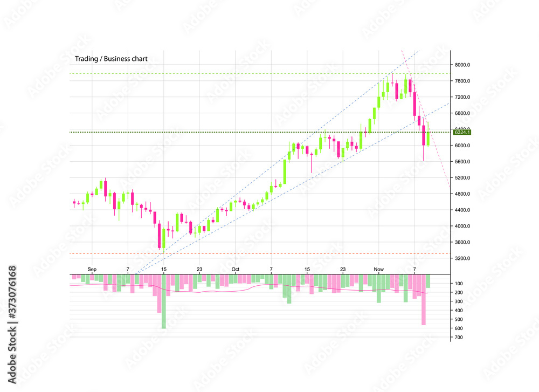Click the 23 date label before Nov
This screenshot has width=539, height=392.
343,269
